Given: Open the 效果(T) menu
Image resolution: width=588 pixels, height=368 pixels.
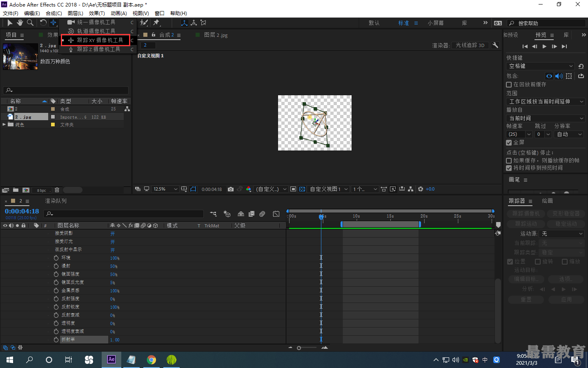Looking at the screenshot, I should [x=97, y=13].
